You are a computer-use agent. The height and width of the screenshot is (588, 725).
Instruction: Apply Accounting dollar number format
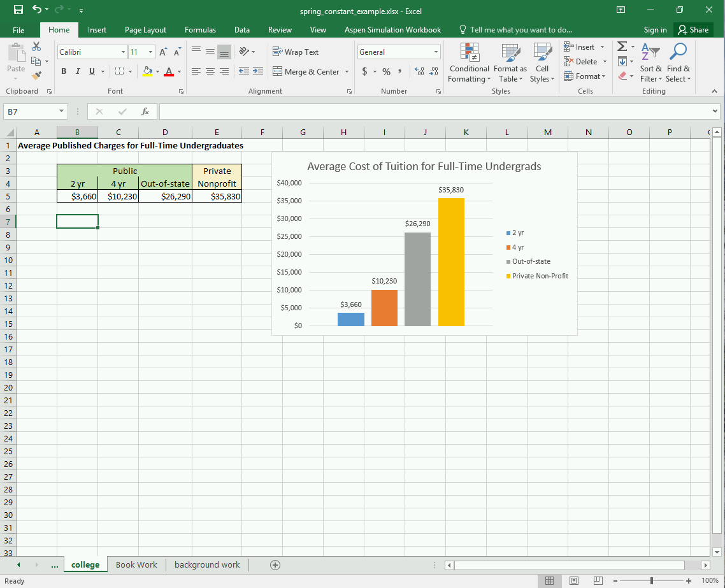pos(365,71)
